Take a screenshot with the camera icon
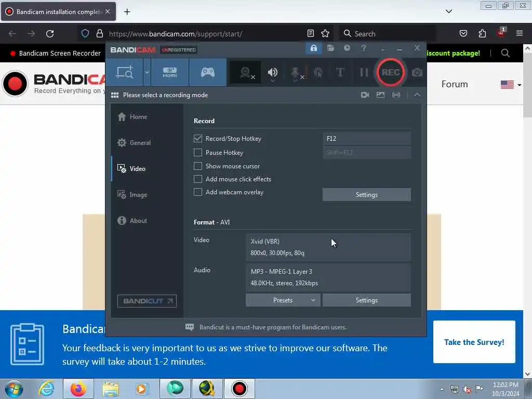The width and height of the screenshot is (532, 399). pyautogui.click(x=417, y=73)
